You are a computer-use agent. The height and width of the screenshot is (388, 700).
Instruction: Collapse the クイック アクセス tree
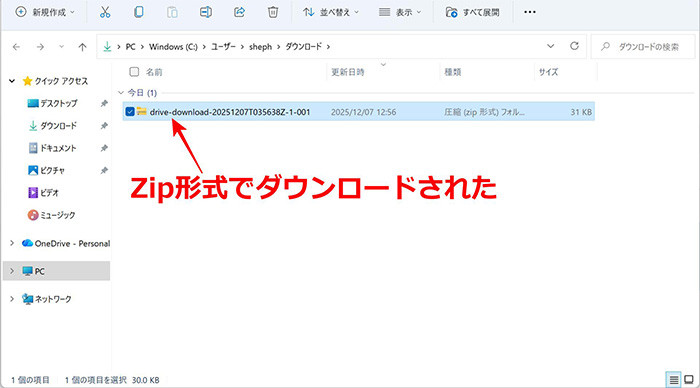point(12,81)
